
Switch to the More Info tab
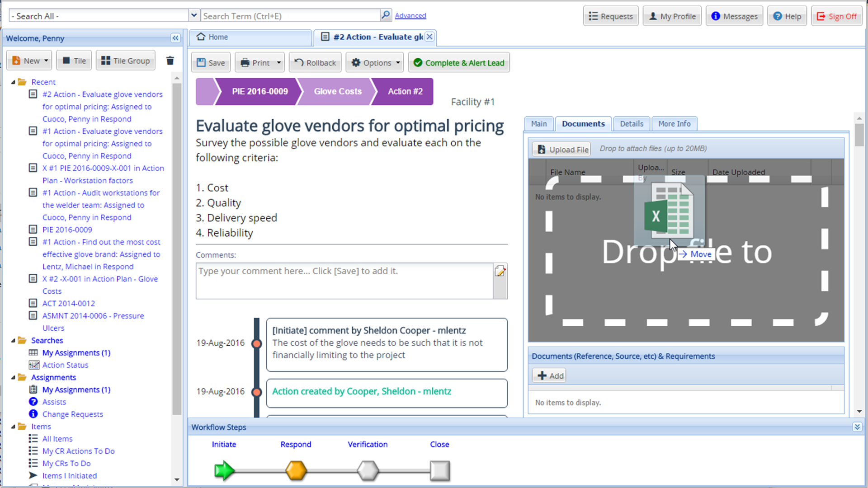(674, 124)
